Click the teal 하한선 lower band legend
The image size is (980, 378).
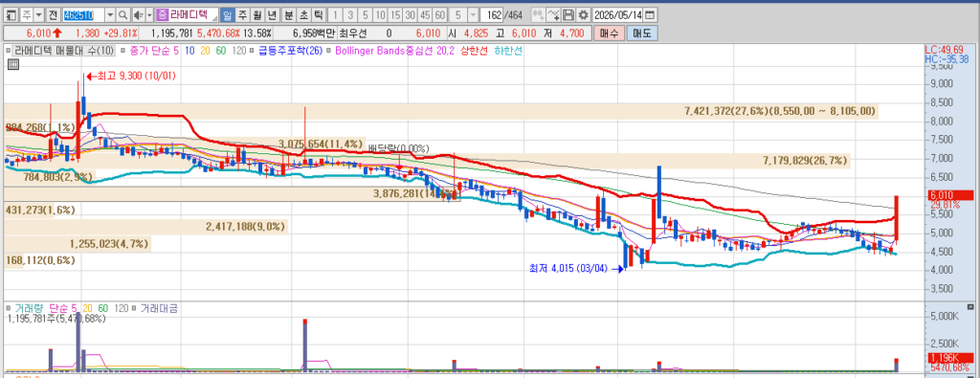tap(508, 52)
